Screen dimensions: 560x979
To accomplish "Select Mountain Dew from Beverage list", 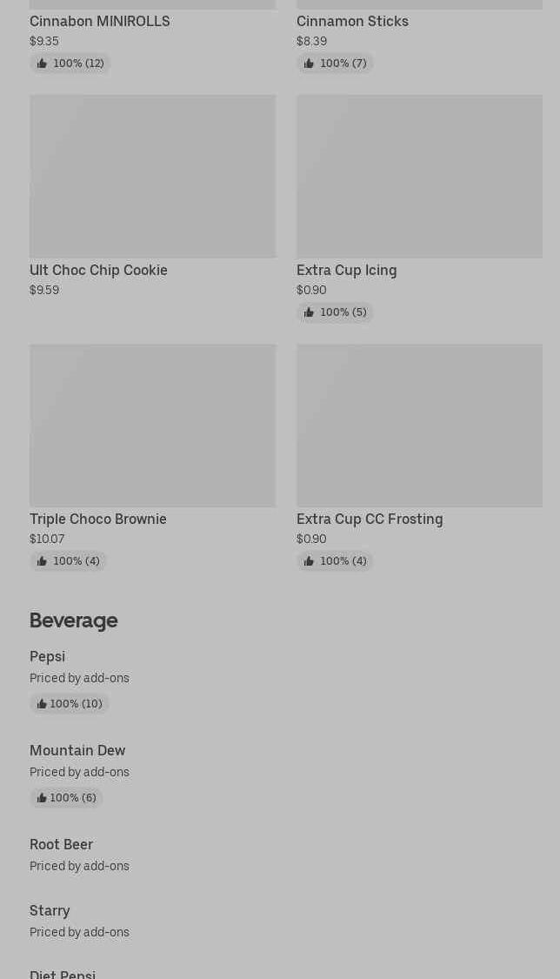I will coord(77,751).
